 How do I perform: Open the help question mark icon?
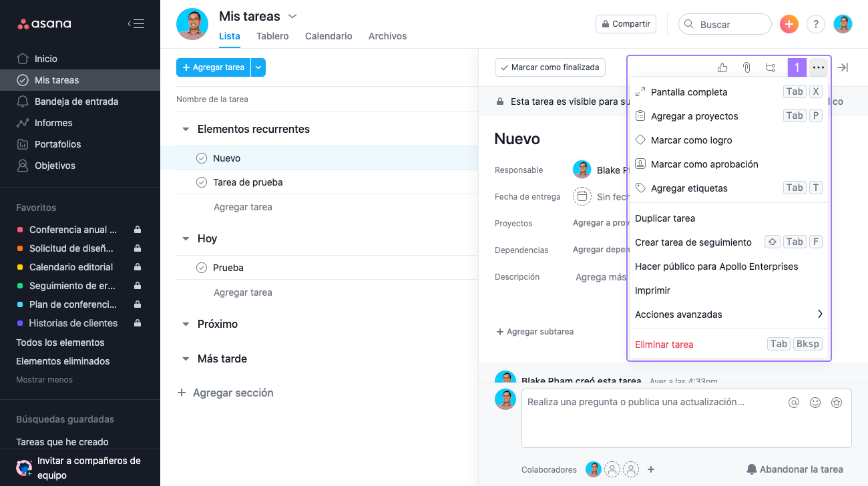coord(816,24)
